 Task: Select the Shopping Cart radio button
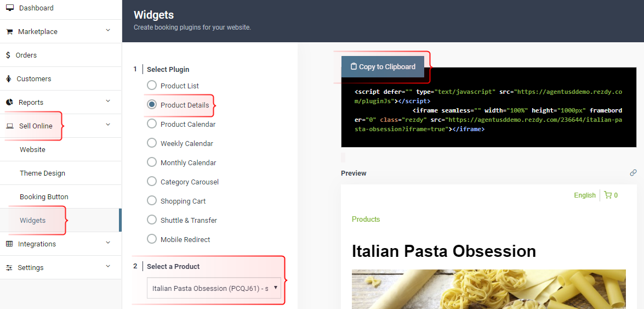pos(152,200)
